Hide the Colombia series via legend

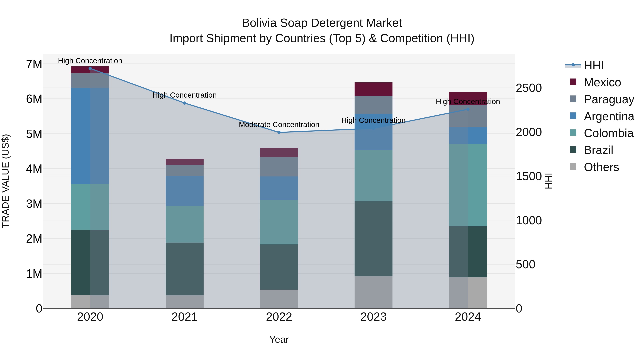[601, 133]
